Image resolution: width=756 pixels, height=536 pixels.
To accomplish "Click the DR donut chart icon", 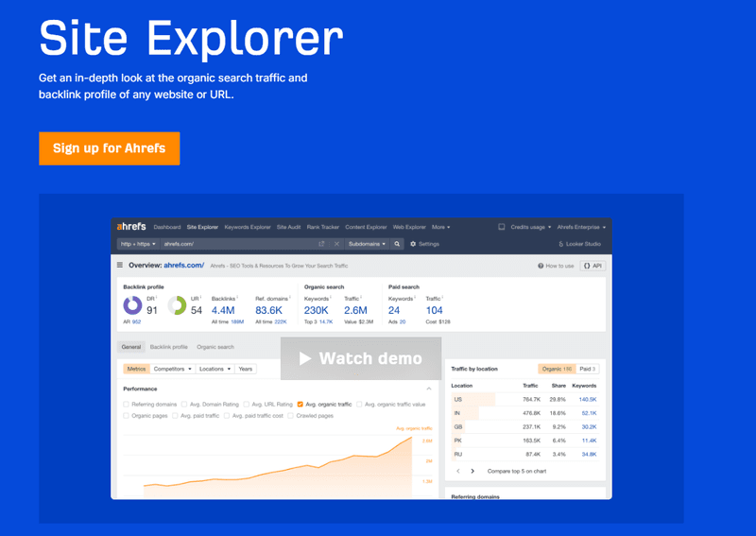I will coord(132,305).
